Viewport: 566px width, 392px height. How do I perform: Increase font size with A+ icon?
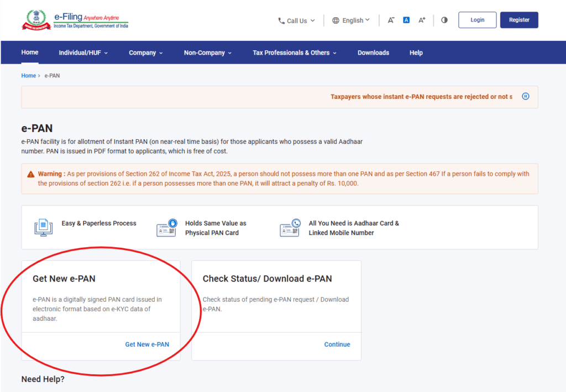click(x=422, y=20)
